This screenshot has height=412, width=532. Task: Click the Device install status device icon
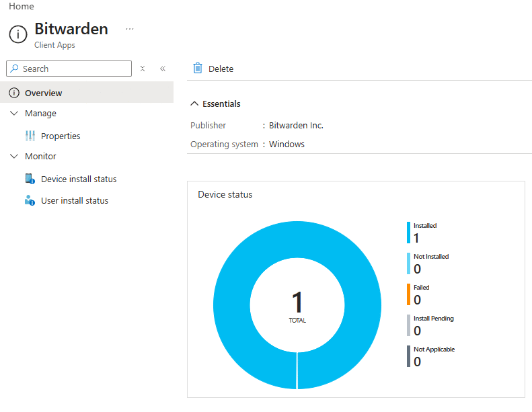click(x=30, y=179)
